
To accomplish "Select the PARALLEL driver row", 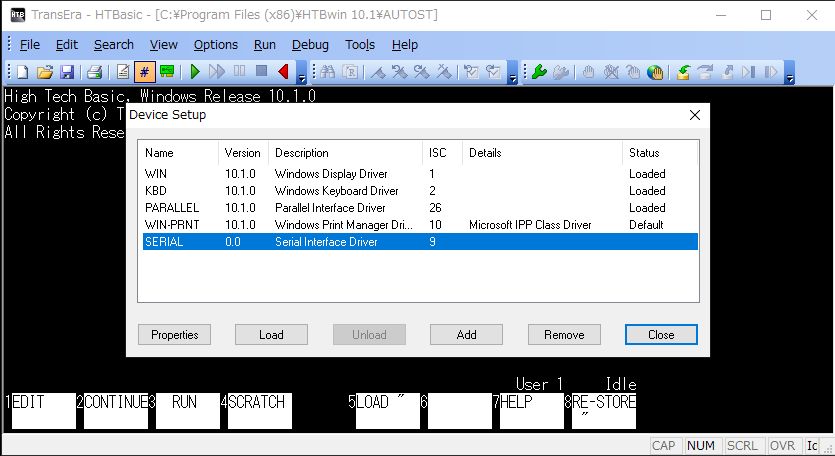I will pyautogui.click(x=420, y=208).
